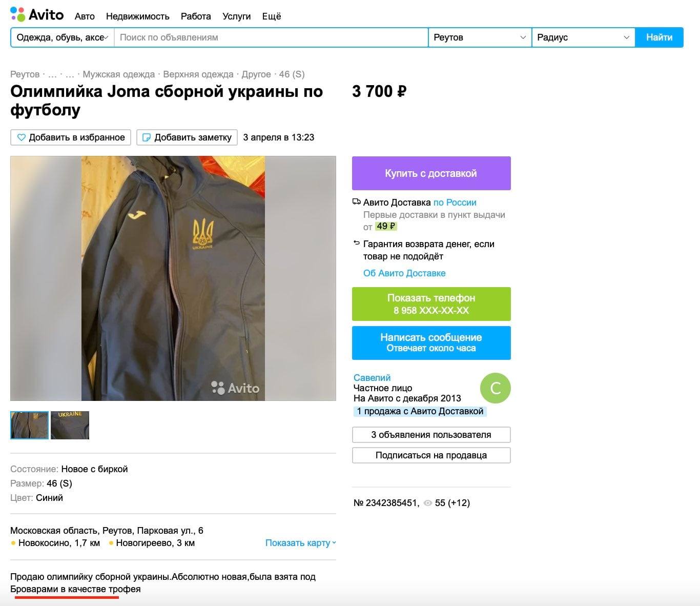Open the Недвижимость menu item

coord(137,16)
